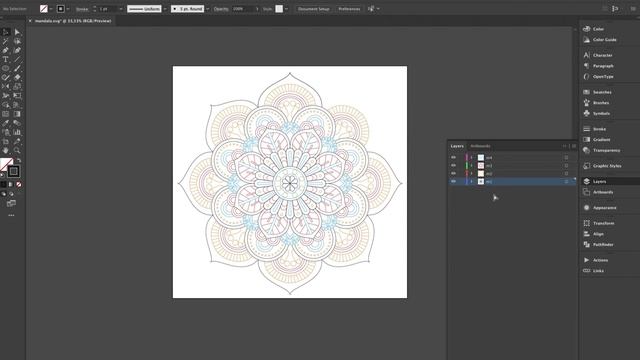Viewport: 640px width, 360px height.
Task: Click the Layers tab in the floating panel
Action: pyautogui.click(x=457, y=146)
